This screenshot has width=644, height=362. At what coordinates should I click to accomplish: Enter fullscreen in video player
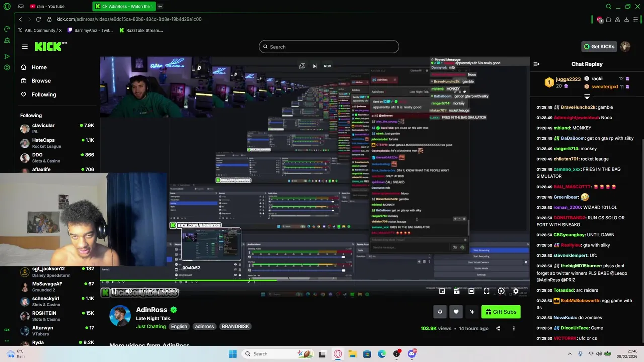(486, 291)
